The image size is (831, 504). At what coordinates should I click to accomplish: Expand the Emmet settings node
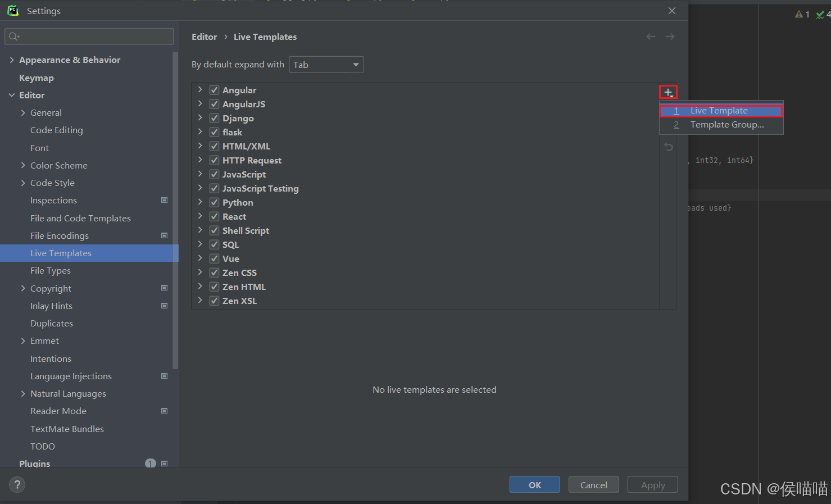click(23, 340)
